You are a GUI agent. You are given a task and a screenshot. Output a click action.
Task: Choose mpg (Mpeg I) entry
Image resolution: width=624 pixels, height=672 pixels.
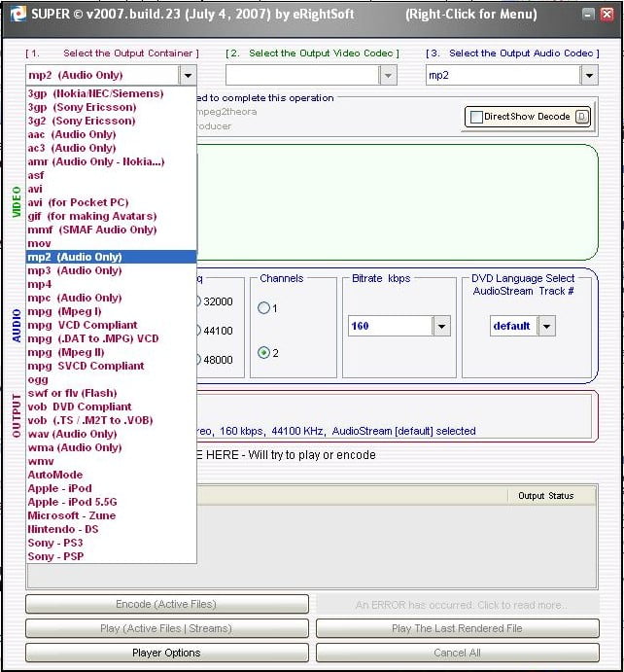(x=112, y=311)
